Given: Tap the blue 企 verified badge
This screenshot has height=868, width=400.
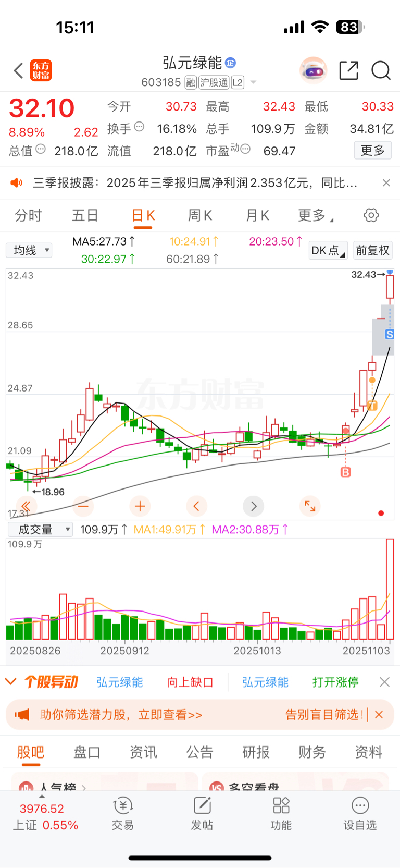Looking at the screenshot, I should click(230, 63).
